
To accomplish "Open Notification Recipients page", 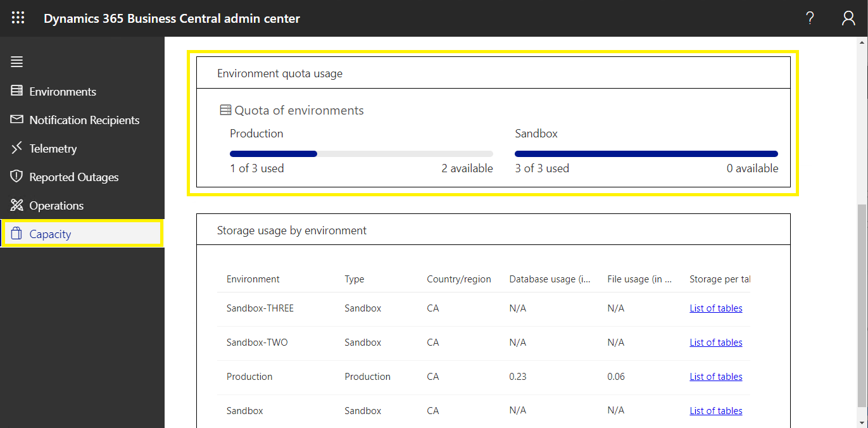I will (84, 120).
